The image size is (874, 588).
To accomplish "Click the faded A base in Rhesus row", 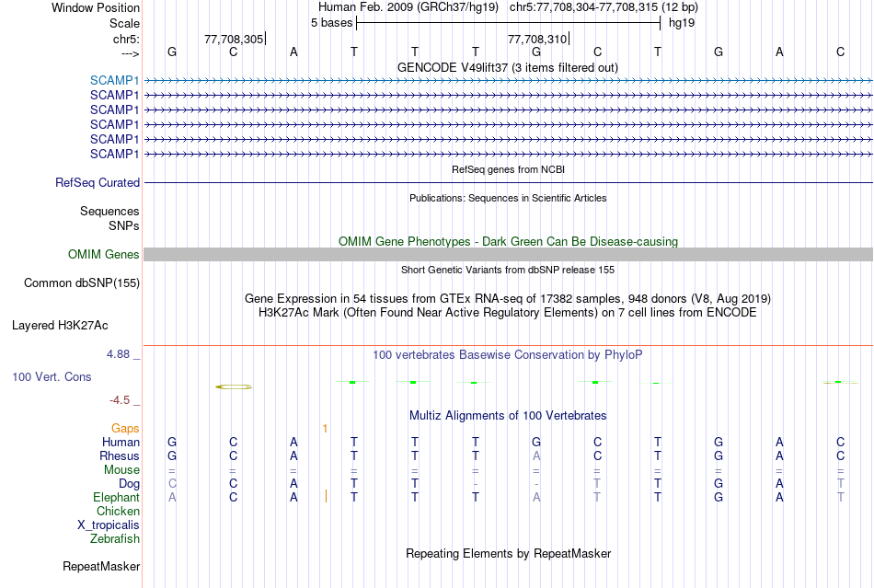I will click(x=536, y=455).
